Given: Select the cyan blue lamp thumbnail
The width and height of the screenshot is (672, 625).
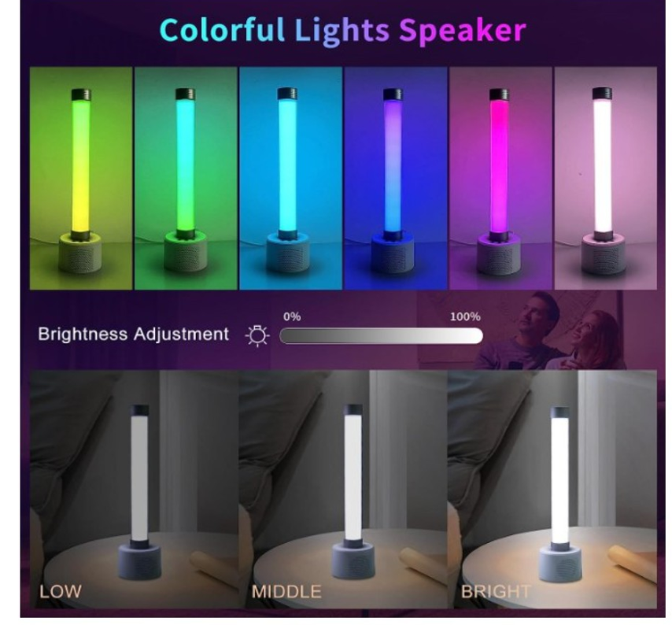Looking at the screenshot, I should click(290, 179).
